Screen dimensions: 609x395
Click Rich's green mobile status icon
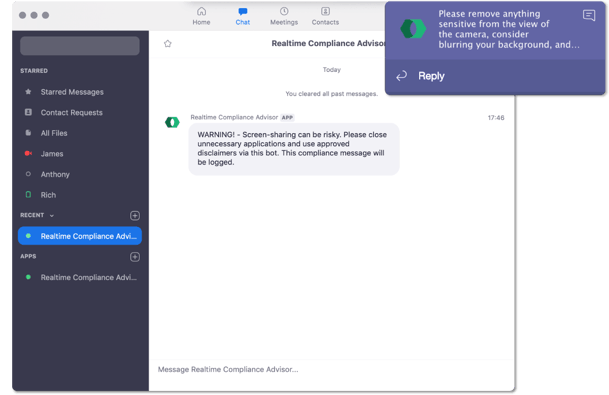[28, 195]
